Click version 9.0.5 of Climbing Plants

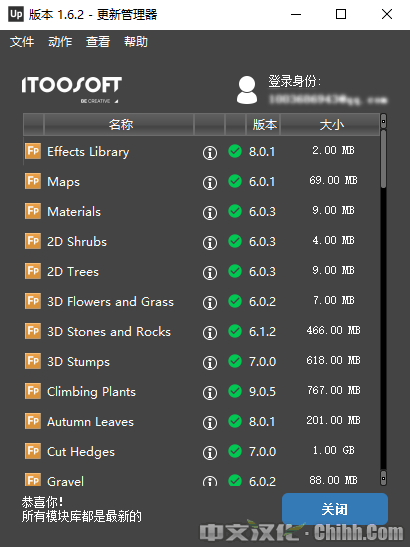tap(262, 392)
